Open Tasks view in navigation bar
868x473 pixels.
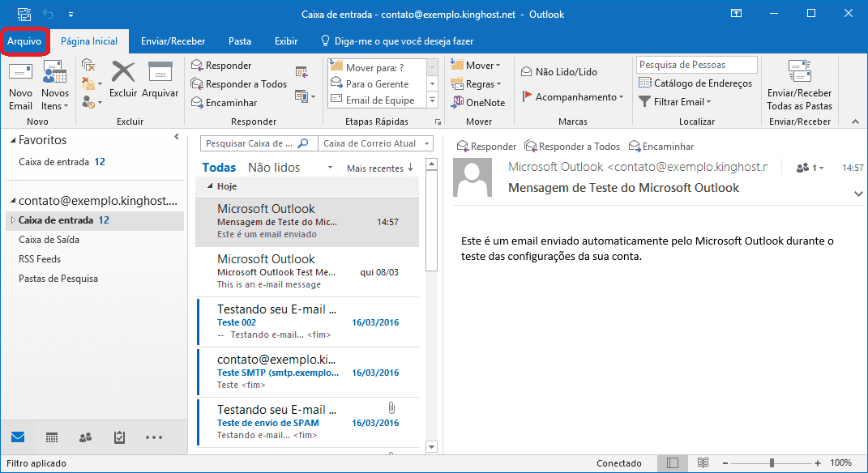point(119,437)
